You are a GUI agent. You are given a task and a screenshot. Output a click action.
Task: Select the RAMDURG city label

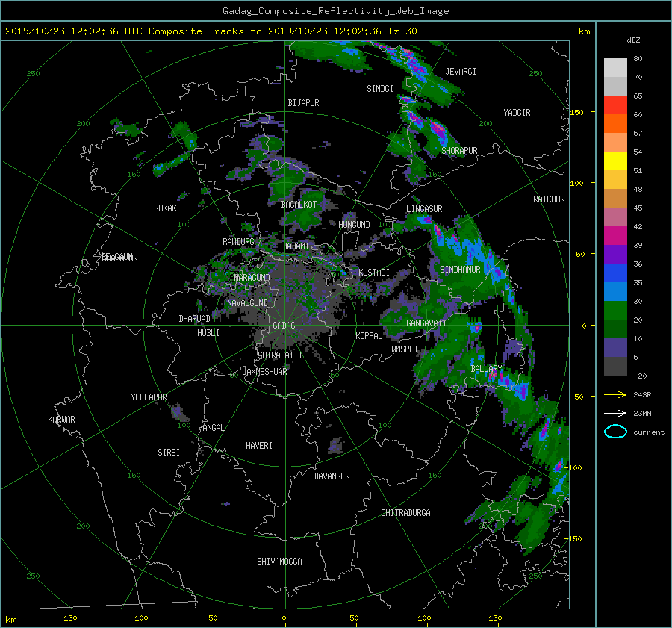[x=238, y=242]
